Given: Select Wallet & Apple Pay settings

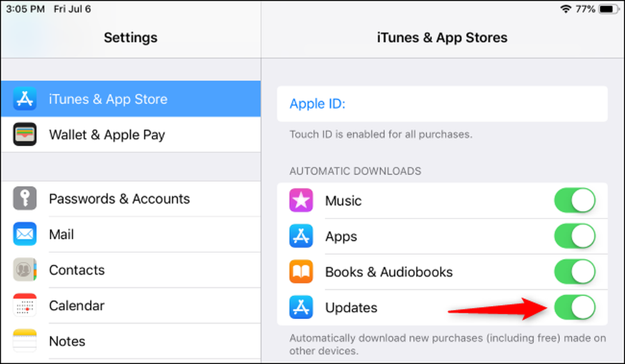Looking at the screenshot, I should point(131,134).
